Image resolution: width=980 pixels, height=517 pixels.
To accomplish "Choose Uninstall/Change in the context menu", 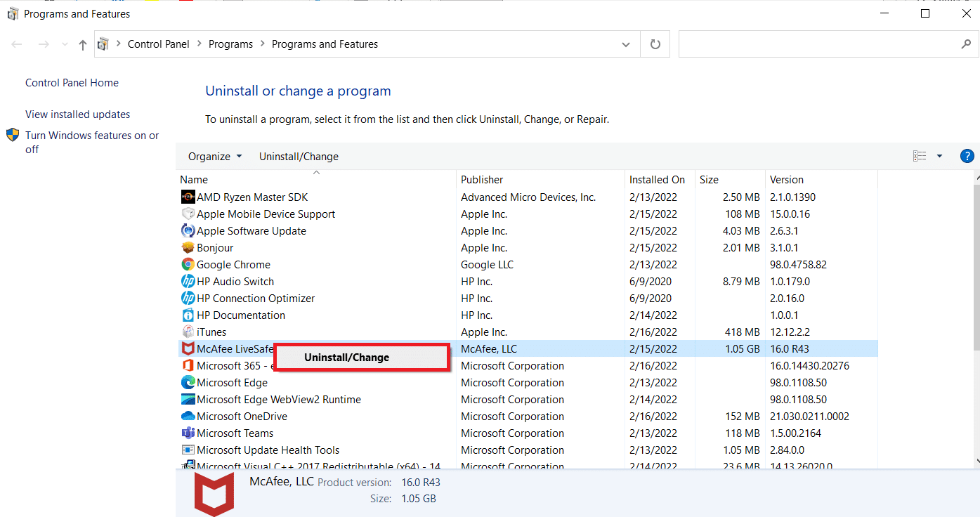I will click(362, 358).
